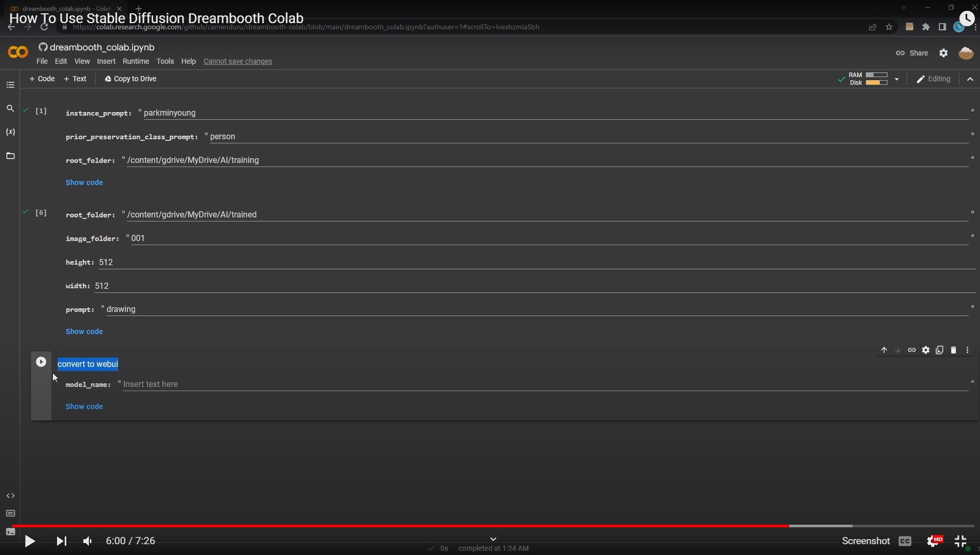The width and height of the screenshot is (980, 555).
Task: Open the variables {x} panel
Action: tap(10, 132)
